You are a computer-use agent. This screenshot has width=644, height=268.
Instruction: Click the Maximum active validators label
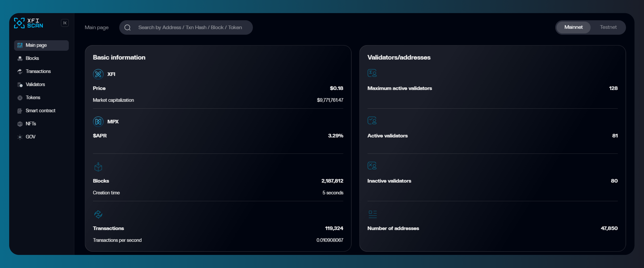point(399,88)
